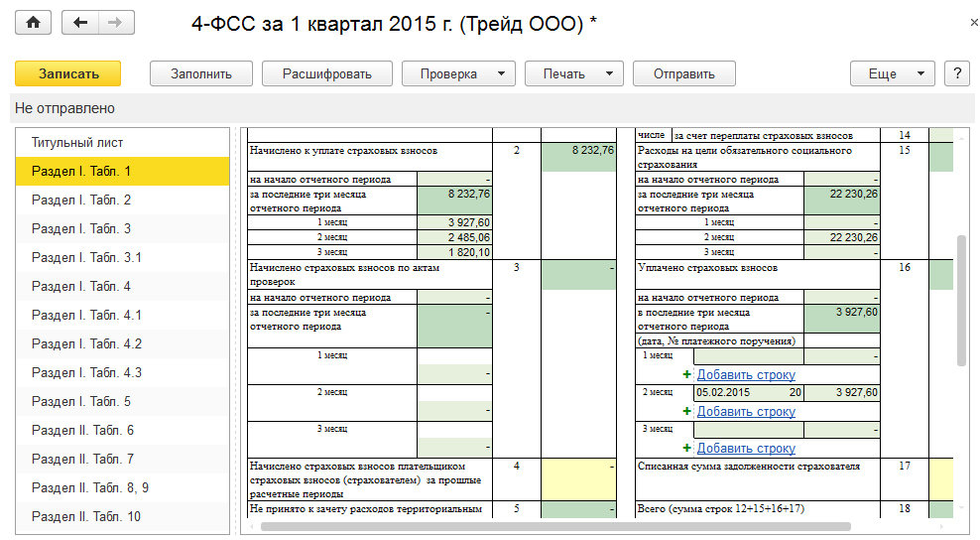Expand the Печать dropdown button

(x=573, y=73)
